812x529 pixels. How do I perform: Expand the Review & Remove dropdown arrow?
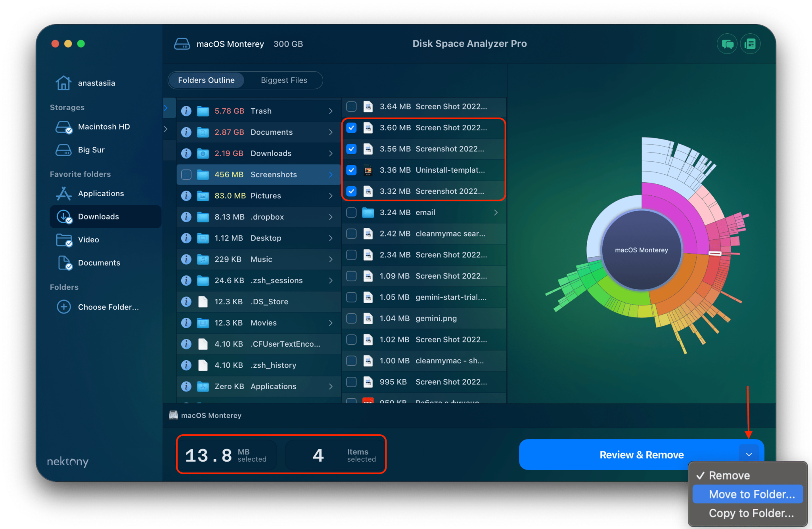pos(749,455)
